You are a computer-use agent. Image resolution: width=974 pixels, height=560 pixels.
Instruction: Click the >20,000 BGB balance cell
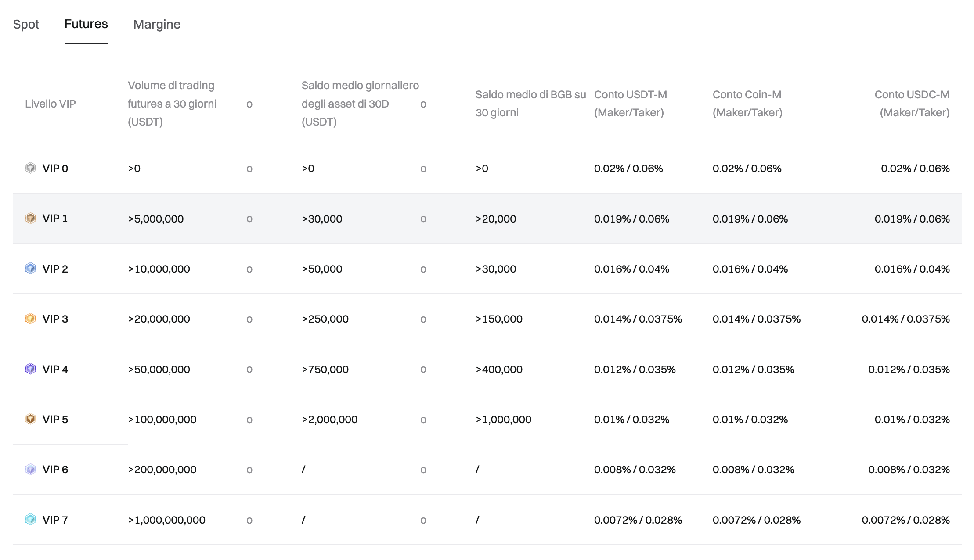click(x=496, y=219)
